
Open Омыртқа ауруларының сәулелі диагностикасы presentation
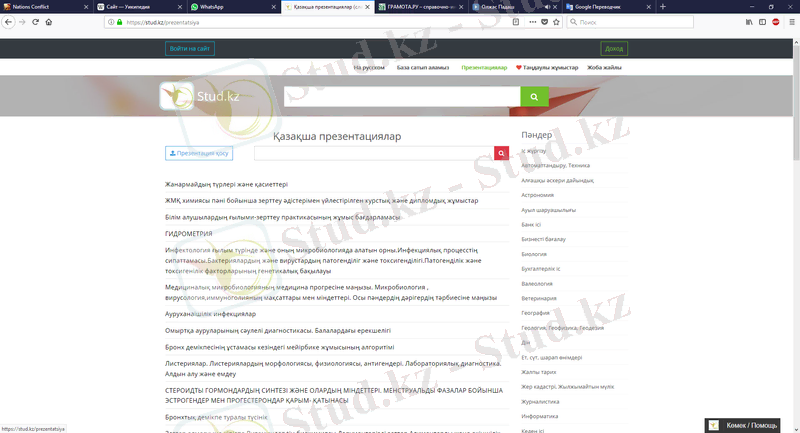point(278,330)
